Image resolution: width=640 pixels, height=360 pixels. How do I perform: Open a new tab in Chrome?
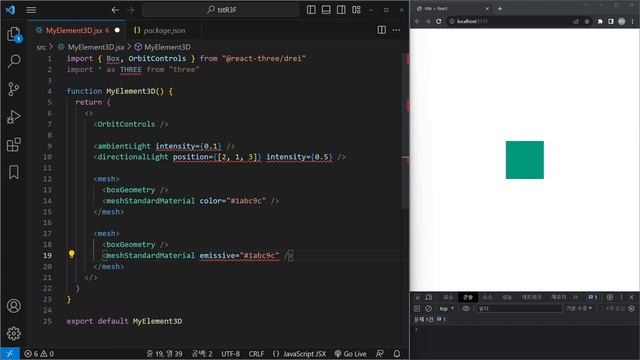500,8
